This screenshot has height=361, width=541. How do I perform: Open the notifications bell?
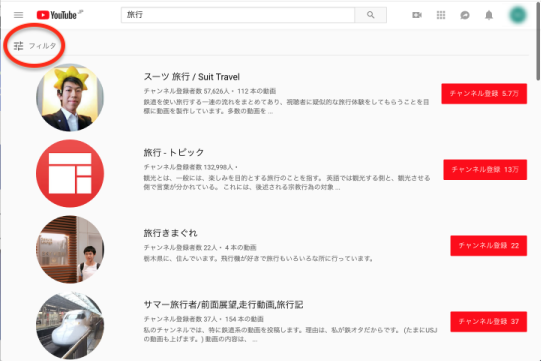coord(489,15)
